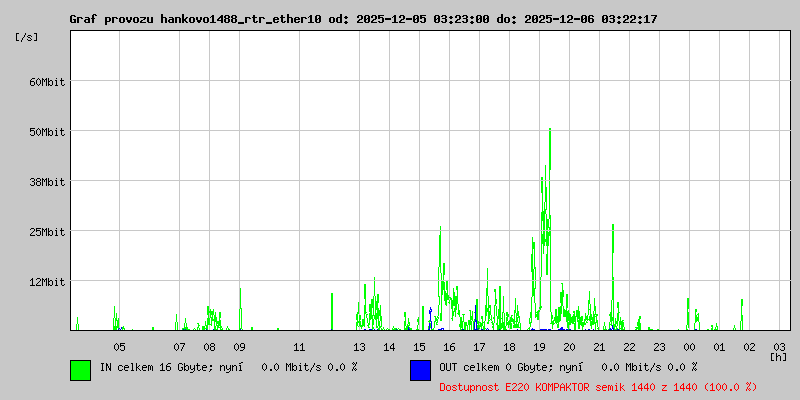Select the hour 11 x-axis marker
800x400 pixels.
[x=299, y=346]
